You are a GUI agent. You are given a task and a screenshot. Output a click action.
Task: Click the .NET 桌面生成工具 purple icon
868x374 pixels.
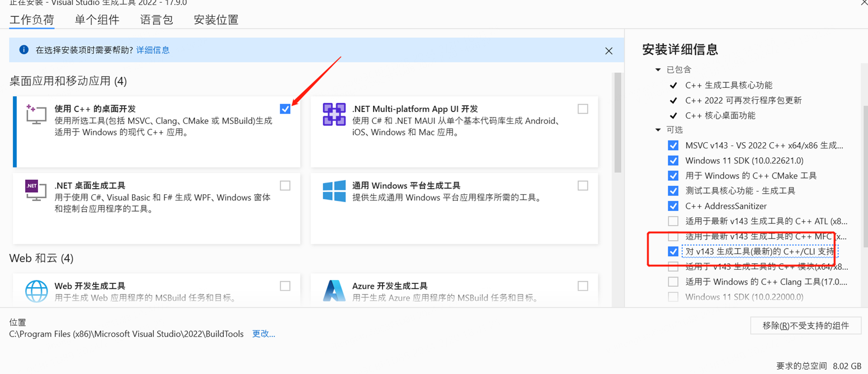pos(36,190)
